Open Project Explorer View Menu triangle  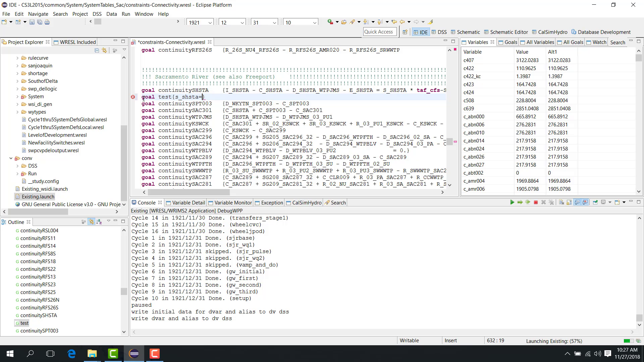coord(124,50)
